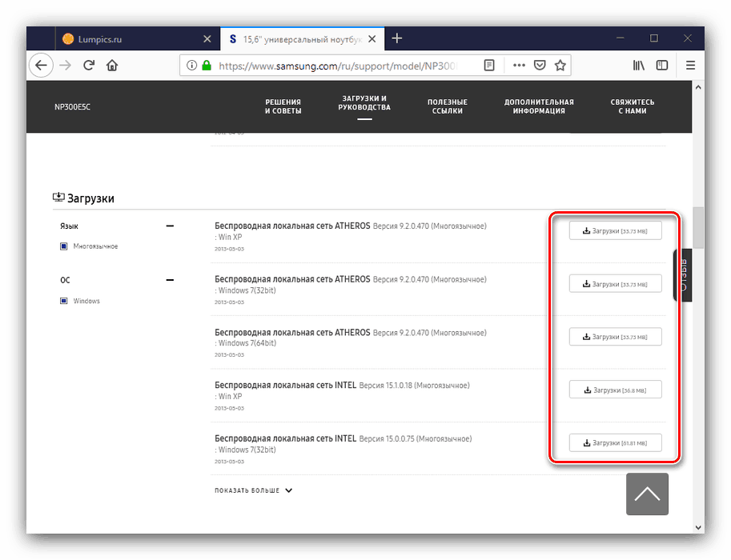Image resolution: width=731 pixels, height=560 pixels.
Task: Close the Samsung notebook tab
Action: pyautogui.click(x=372, y=39)
